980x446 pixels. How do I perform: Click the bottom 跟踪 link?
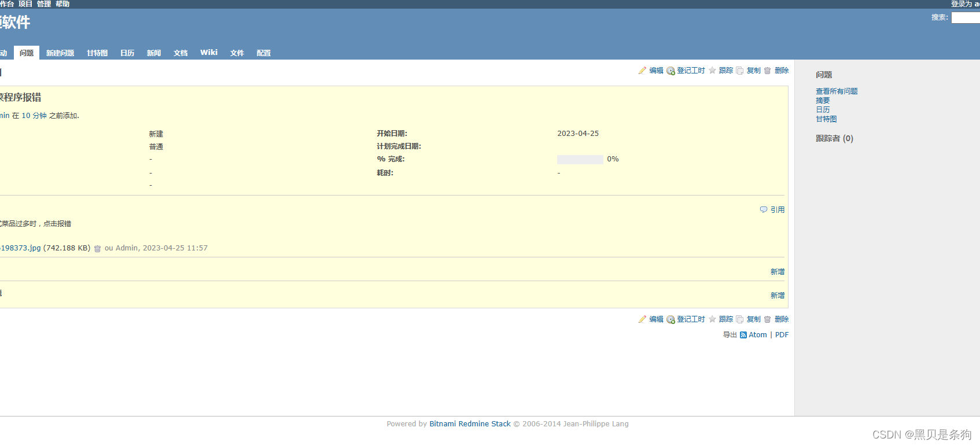pos(726,319)
